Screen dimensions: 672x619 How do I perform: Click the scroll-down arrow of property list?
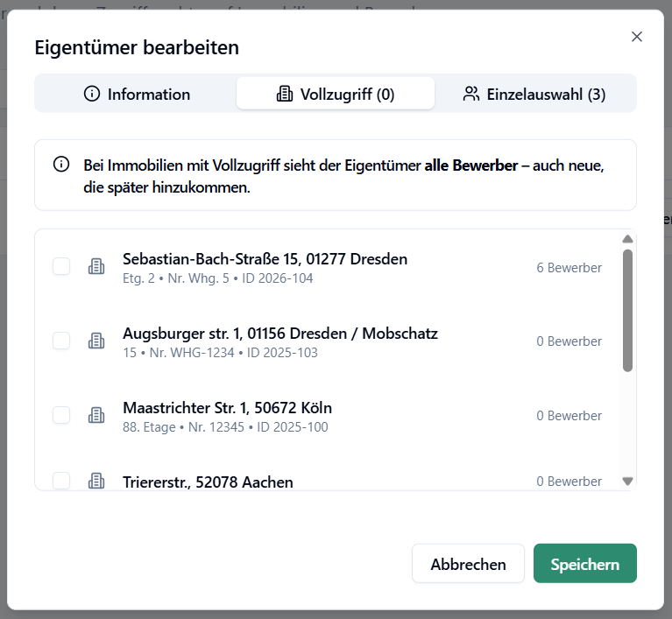[627, 481]
